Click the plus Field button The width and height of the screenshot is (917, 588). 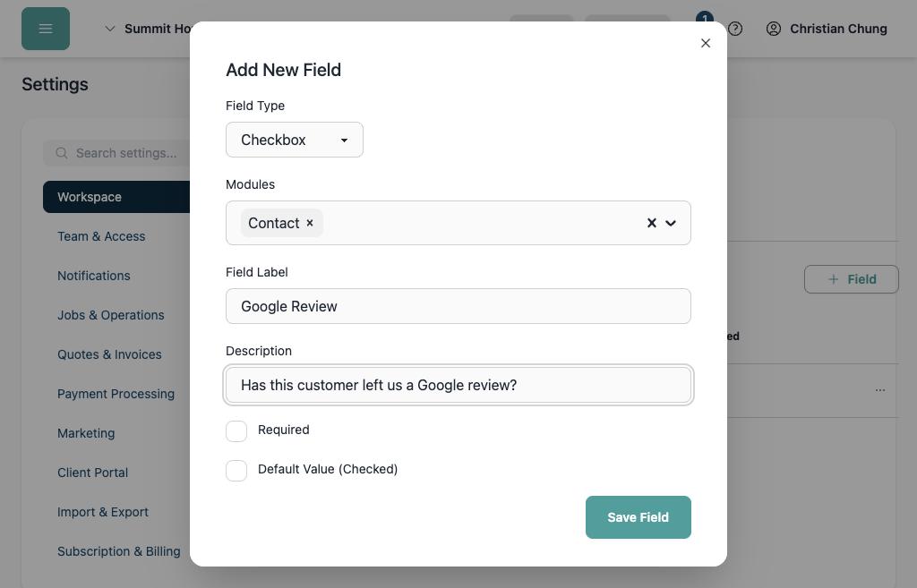coord(851,279)
